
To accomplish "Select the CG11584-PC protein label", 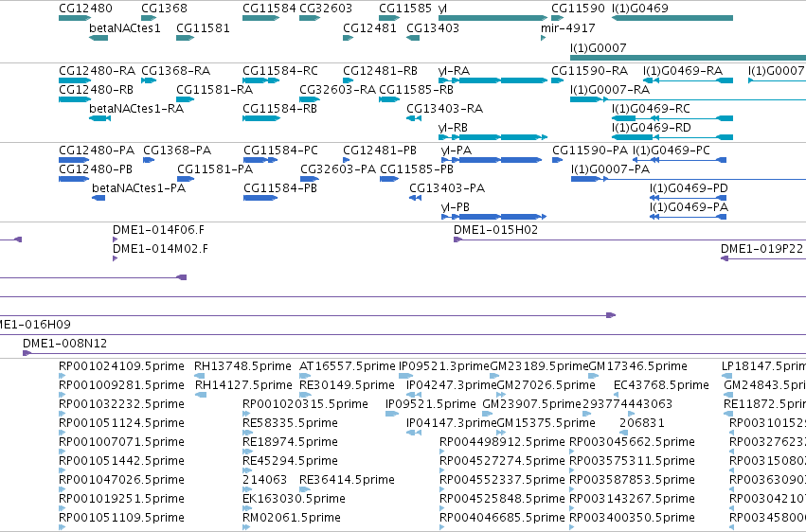I will (280, 150).
